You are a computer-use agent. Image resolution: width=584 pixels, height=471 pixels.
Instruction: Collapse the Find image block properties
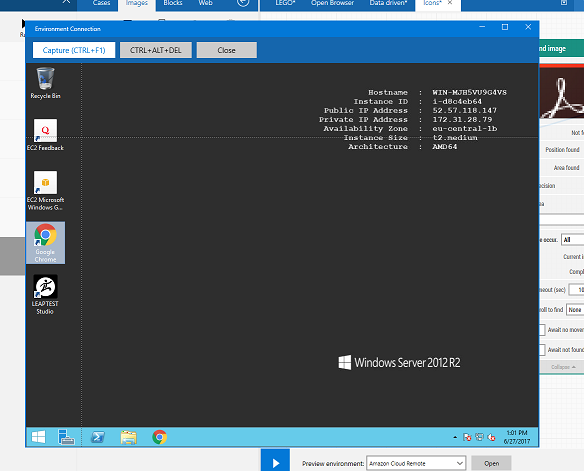[562, 367]
